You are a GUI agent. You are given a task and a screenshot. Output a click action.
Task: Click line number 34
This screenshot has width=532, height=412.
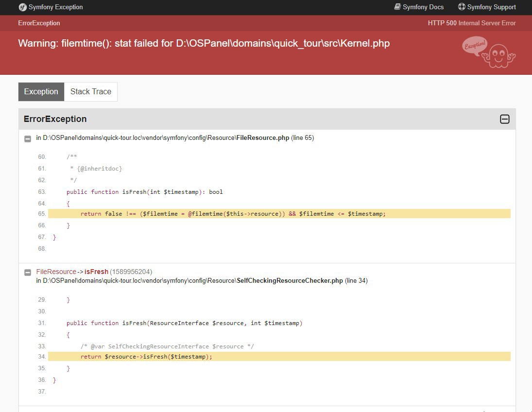(x=42, y=357)
